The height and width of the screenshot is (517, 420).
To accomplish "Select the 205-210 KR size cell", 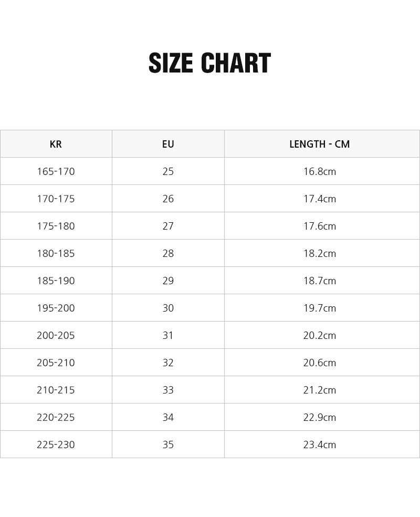I will 56,363.
